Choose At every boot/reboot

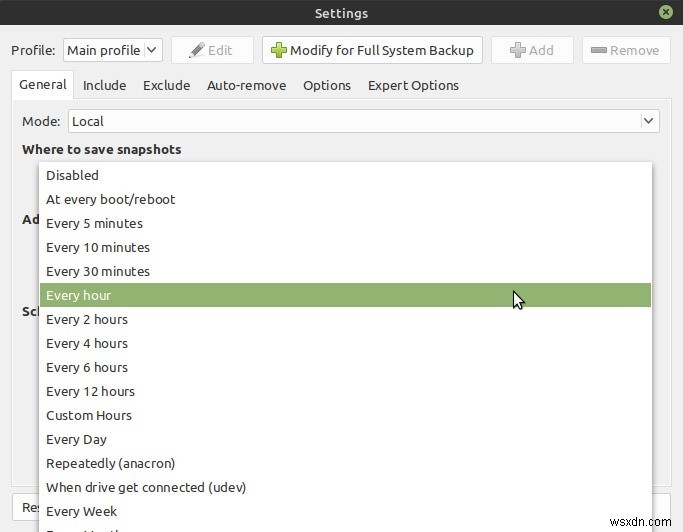[345, 199]
